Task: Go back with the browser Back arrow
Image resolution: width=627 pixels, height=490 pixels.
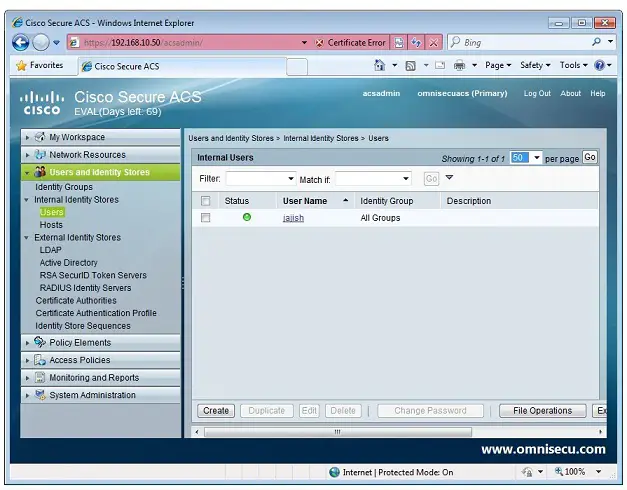Action: (20, 42)
